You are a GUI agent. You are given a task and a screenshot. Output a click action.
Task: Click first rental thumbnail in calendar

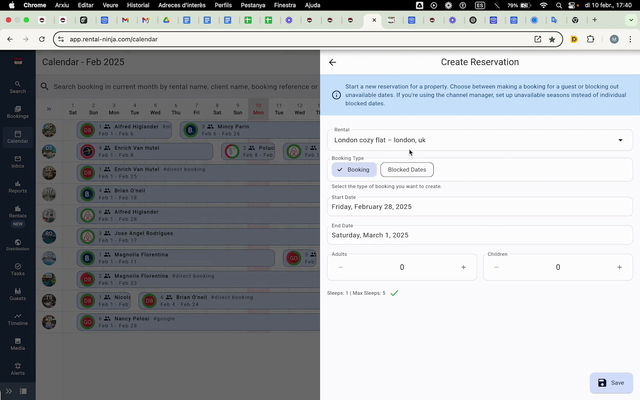click(49, 130)
